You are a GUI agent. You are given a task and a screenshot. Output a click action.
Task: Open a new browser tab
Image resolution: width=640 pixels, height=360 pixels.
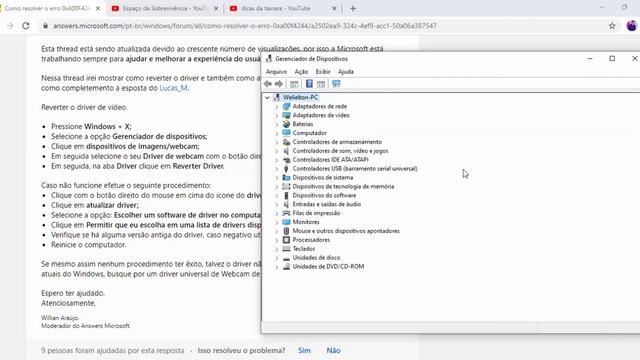click(353, 8)
